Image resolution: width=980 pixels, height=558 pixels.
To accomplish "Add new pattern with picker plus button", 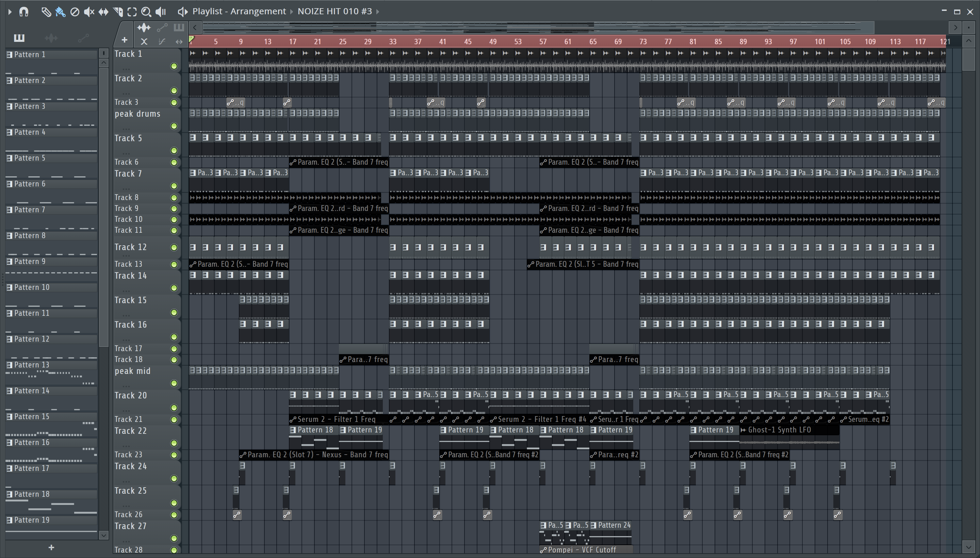I will point(51,548).
